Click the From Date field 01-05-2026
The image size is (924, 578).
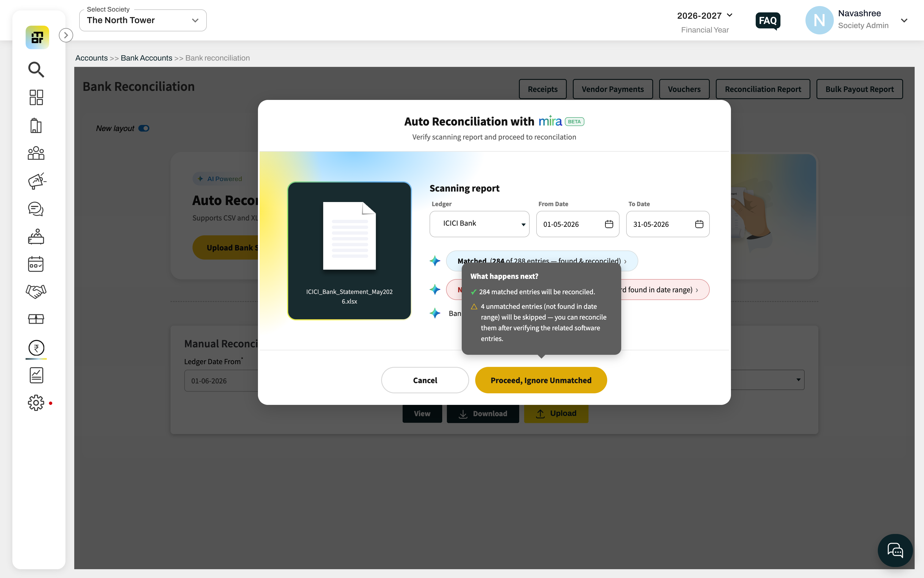(578, 224)
